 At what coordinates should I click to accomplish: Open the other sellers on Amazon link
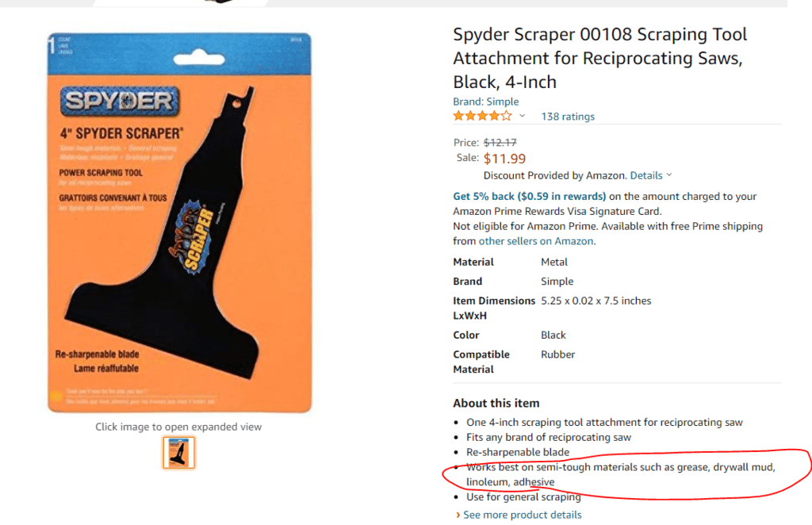(x=535, y=241)
